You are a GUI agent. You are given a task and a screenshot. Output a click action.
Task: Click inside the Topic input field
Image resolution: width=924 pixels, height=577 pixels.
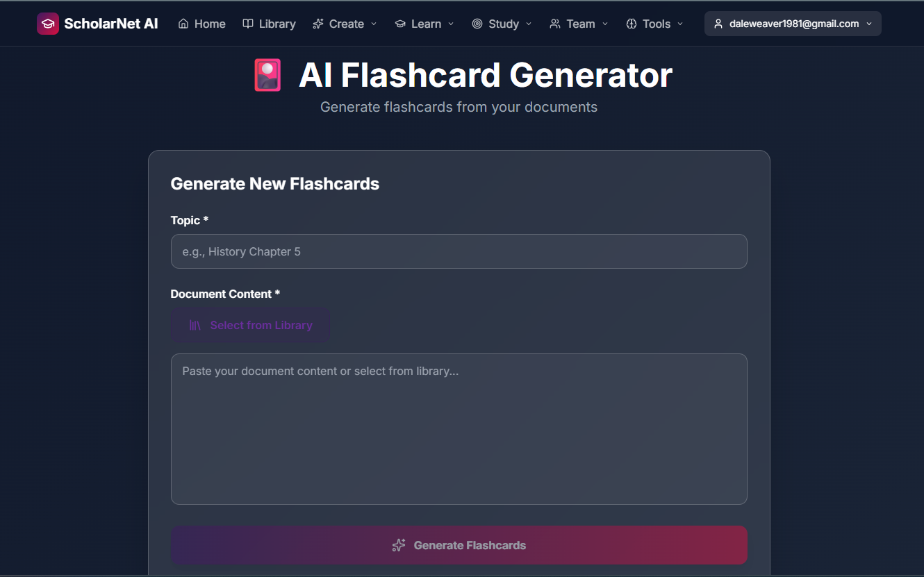pyautogui.click(x=459, y=251)
